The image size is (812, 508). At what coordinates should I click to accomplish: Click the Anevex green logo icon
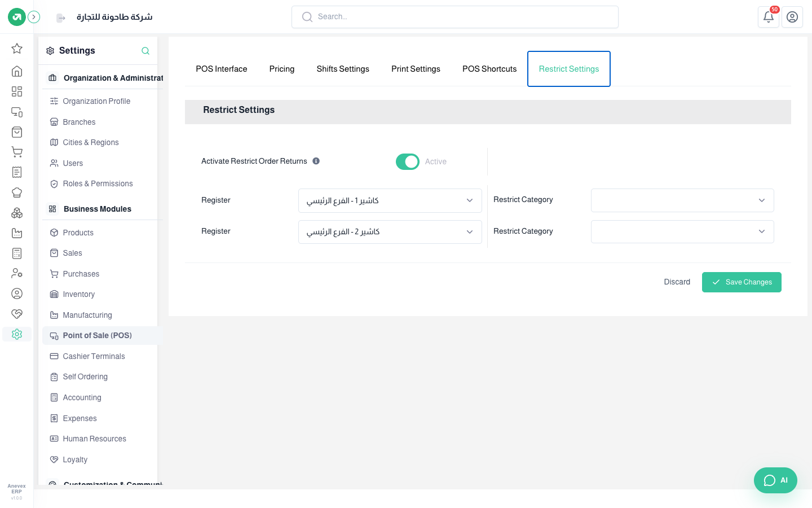point(17,17)
